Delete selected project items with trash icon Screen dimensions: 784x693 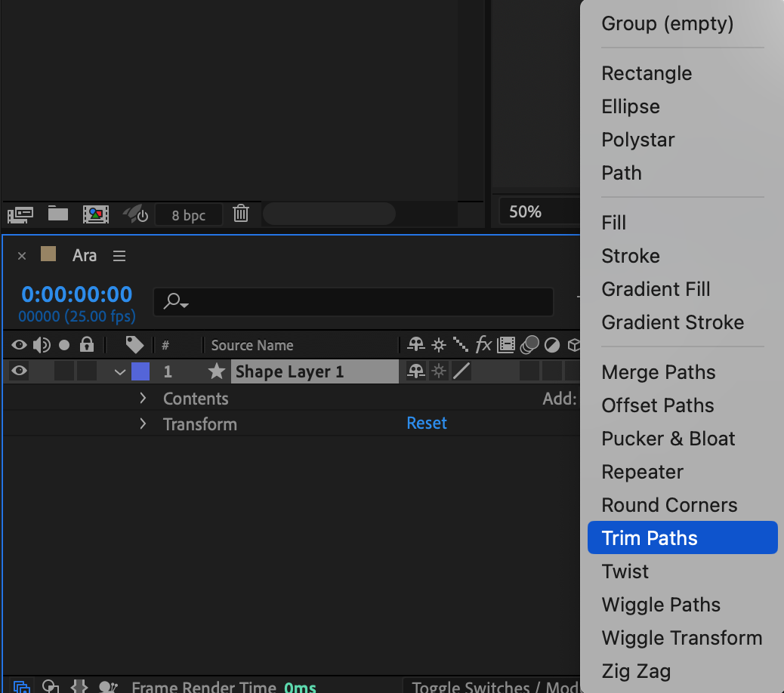[x=241, y=214]
